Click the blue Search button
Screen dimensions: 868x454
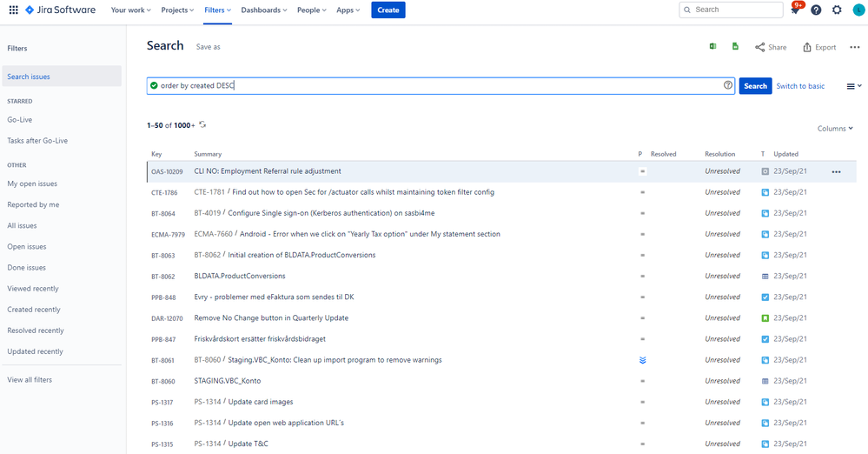pos(755,86)
